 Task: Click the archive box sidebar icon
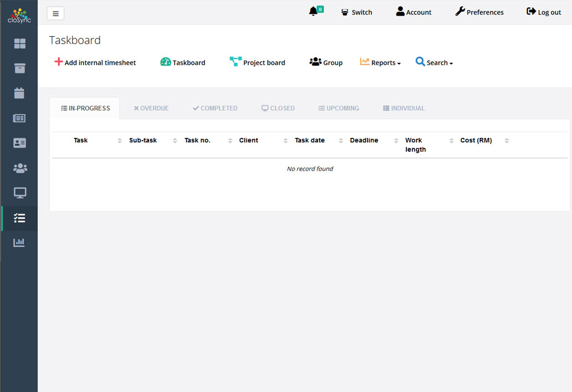click(19, 68)
